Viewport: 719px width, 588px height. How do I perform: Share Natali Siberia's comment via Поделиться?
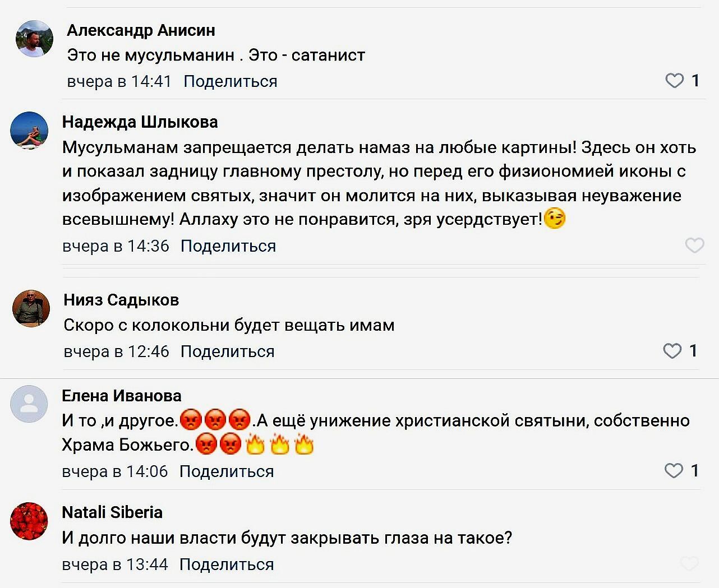tap(227, 564)
